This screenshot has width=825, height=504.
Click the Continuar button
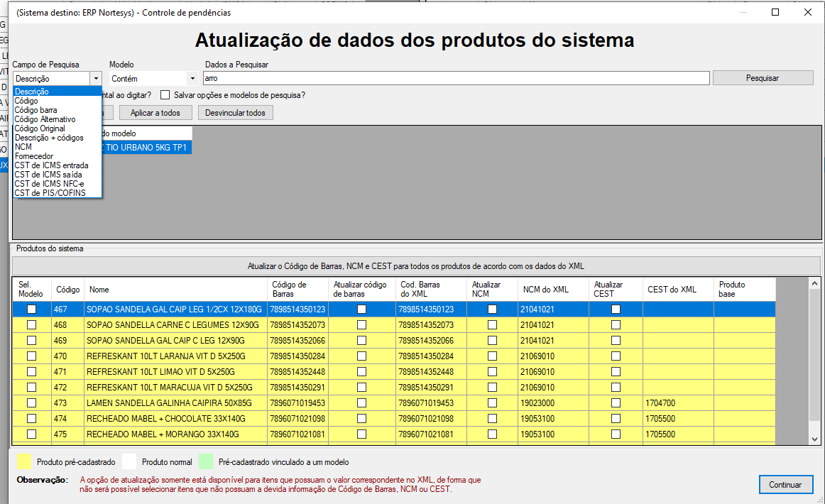coord(785,485)
